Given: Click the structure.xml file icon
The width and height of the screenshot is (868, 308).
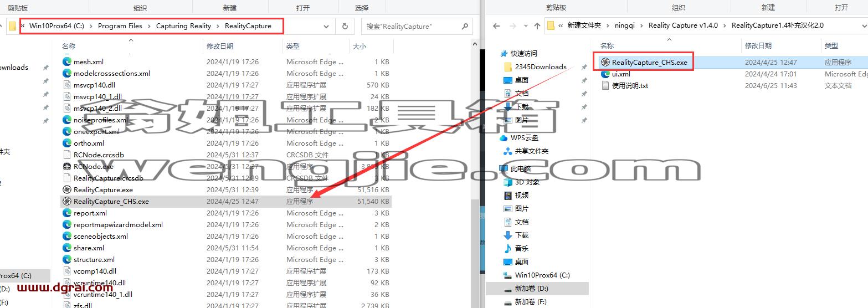Looking at the screenshot, I should coord(67,259).
